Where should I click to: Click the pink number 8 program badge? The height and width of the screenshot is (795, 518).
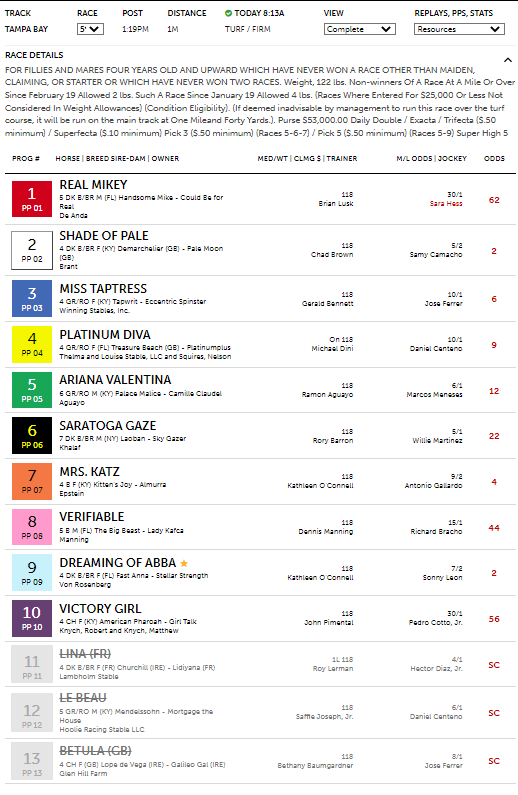point(32,527)
